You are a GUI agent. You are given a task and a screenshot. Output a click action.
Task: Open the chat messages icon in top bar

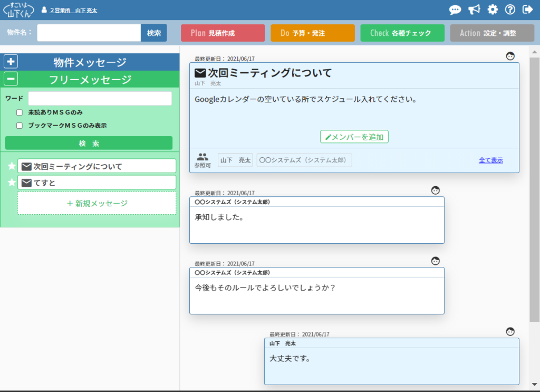pos(455,9)
